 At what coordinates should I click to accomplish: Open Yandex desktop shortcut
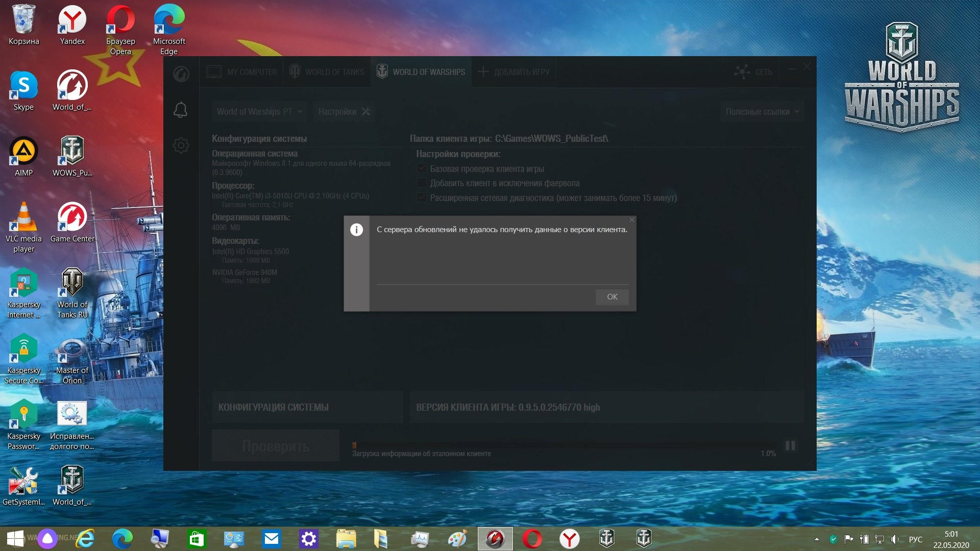72,25
